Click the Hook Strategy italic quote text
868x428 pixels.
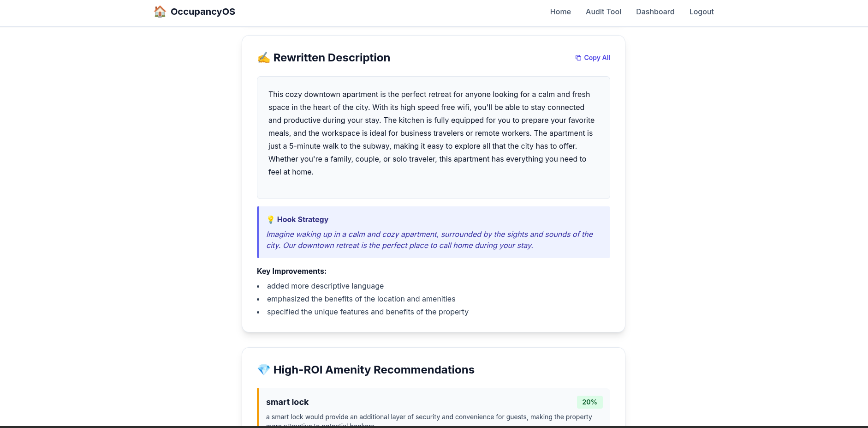click(429, 240)
